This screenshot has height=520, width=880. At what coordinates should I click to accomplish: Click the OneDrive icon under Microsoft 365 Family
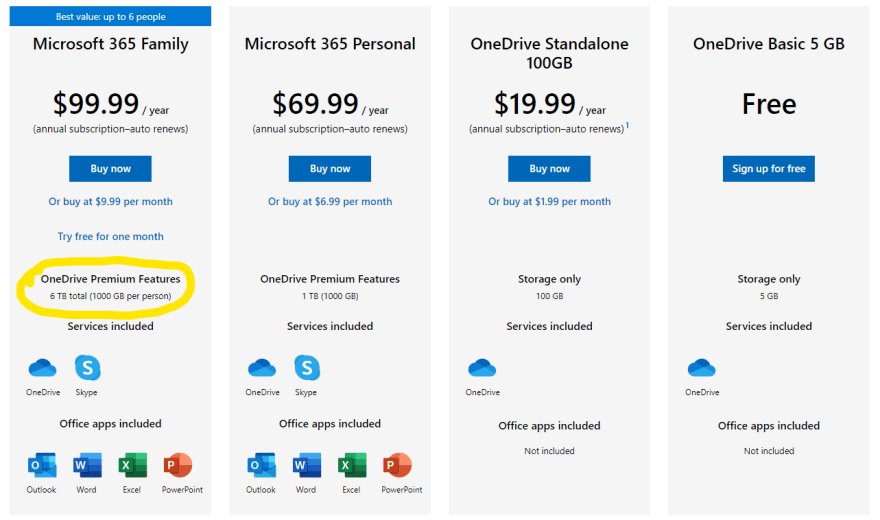point(43,368)
